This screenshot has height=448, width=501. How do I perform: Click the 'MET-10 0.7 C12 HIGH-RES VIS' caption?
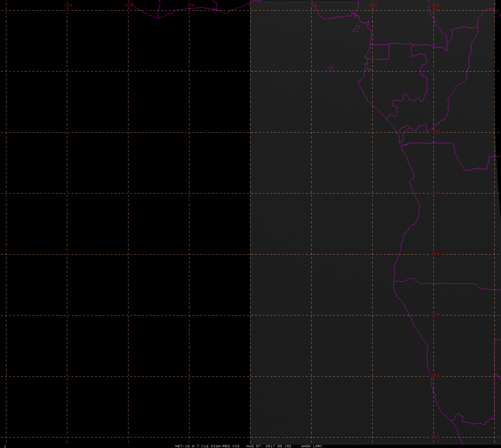click(x=208, y=446)
